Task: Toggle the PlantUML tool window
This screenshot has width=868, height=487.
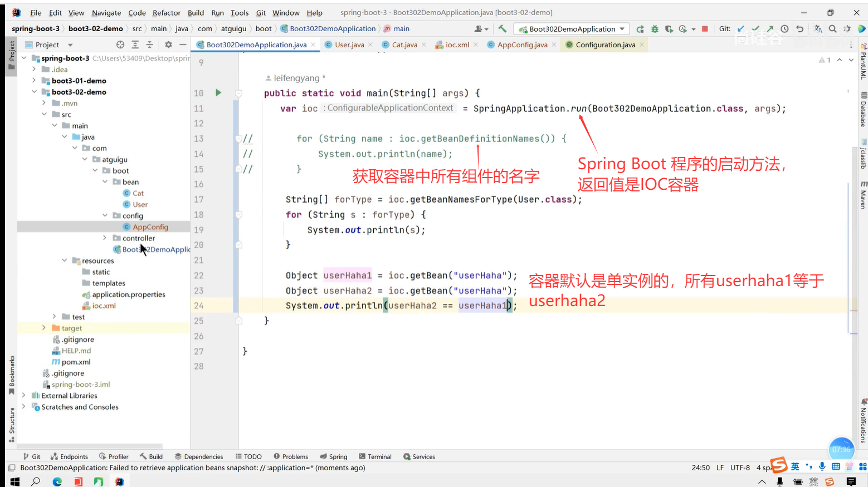Action: 863,62
